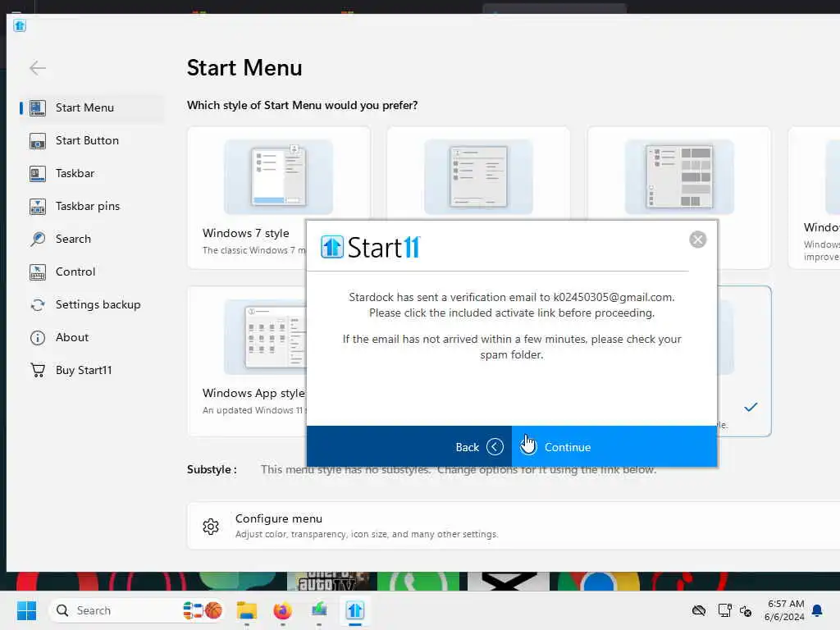Open File Explorer from the taskbar

[247, 610]
